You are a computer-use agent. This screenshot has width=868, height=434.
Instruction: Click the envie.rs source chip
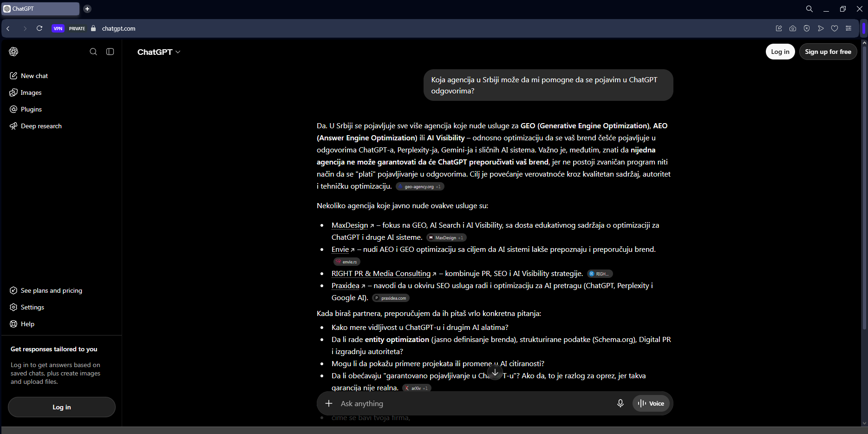pos(347,262)
